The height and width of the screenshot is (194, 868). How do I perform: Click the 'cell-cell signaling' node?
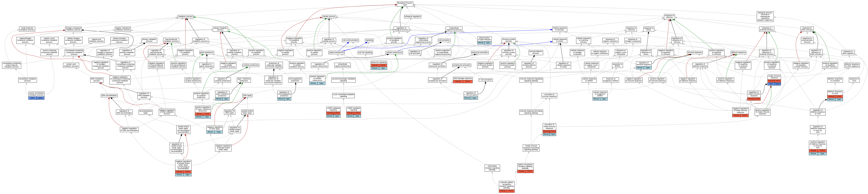coord(365,53)
